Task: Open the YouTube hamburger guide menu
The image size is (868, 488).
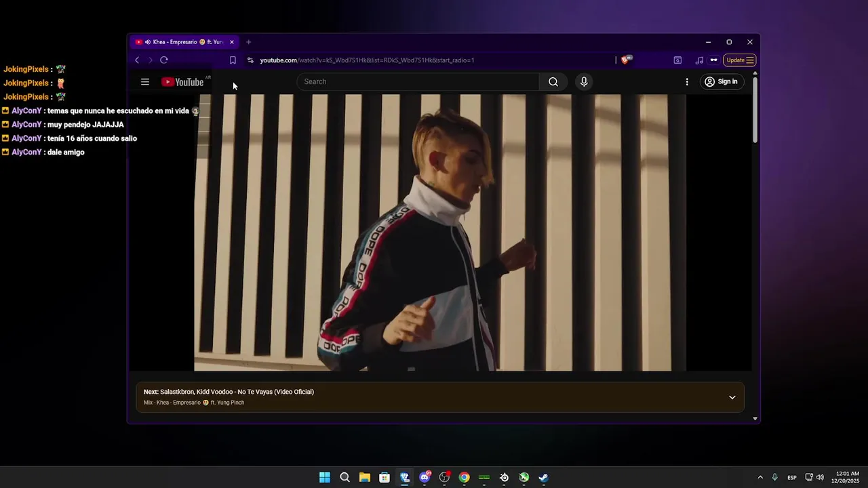Action: (144, 82)
